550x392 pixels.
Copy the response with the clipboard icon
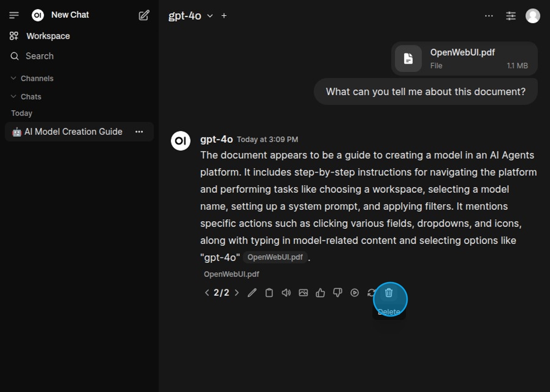(269, 293)
